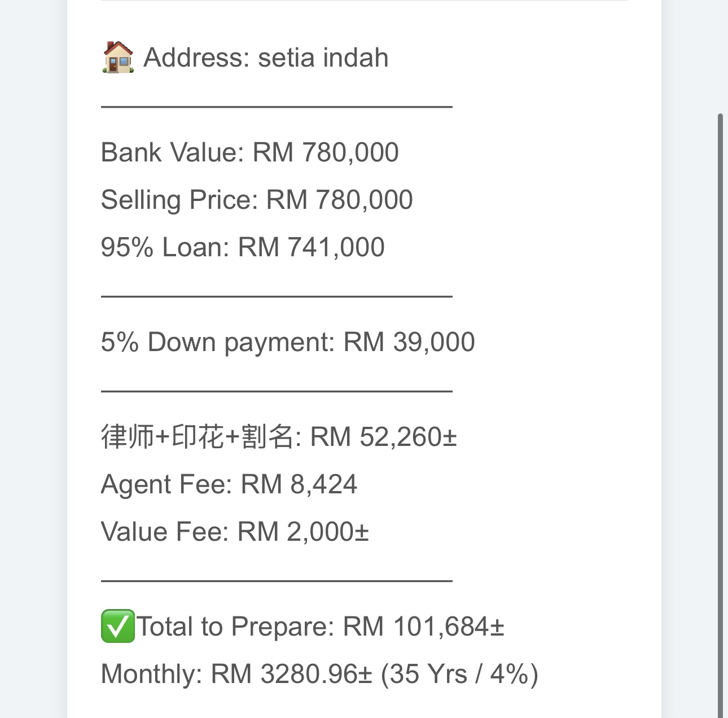The image size is (728, 718).
Task: Click the Value Fee amount RM 2,000±
Action: tap(304, 532)
